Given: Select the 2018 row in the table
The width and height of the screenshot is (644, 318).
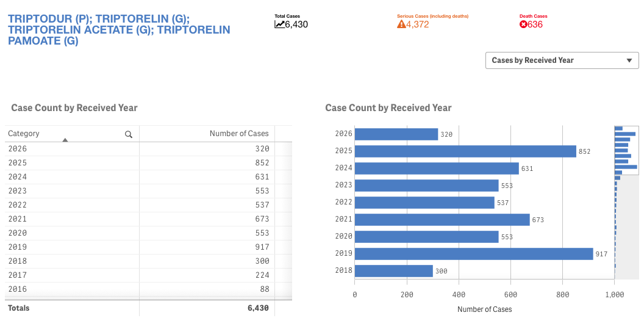Looking at the screenshot, I should pyautogui.click(x=148, y=261).
